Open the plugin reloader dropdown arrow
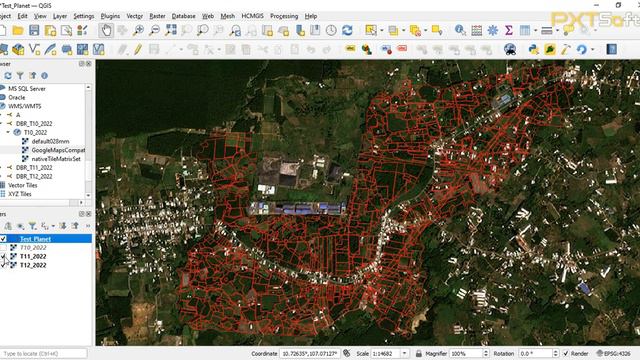 [593, 49]
